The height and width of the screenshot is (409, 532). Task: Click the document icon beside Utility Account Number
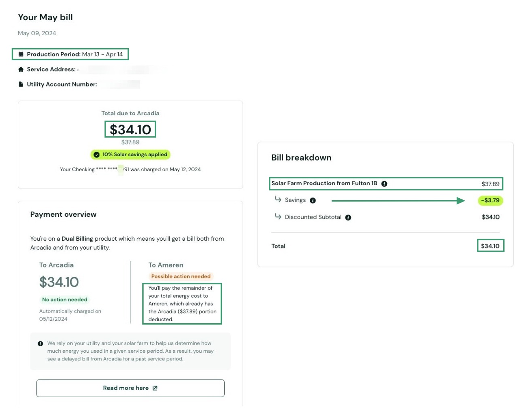click(x=21, y=84)
